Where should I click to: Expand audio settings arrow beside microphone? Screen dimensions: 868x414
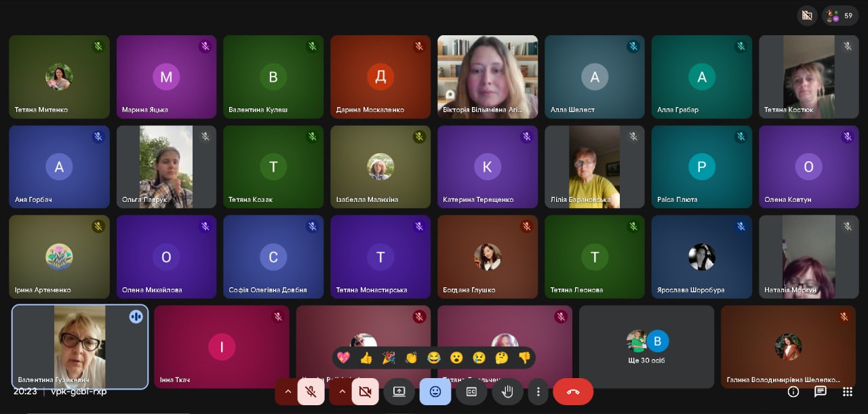pyautogui.click(x=288, y=392)
